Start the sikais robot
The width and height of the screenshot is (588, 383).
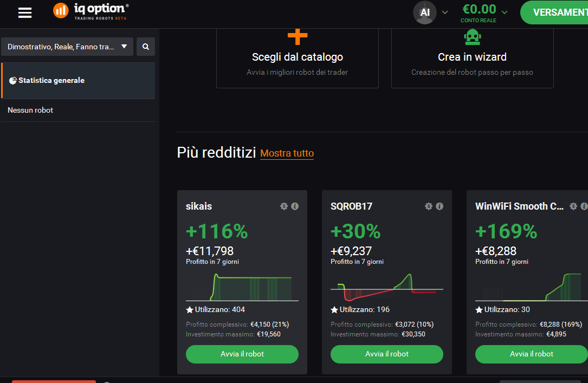pos(242,354)
